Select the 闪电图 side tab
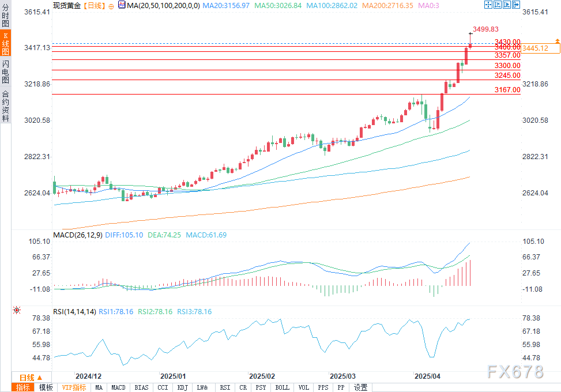561x392 pixels. (x=5, y=71)
